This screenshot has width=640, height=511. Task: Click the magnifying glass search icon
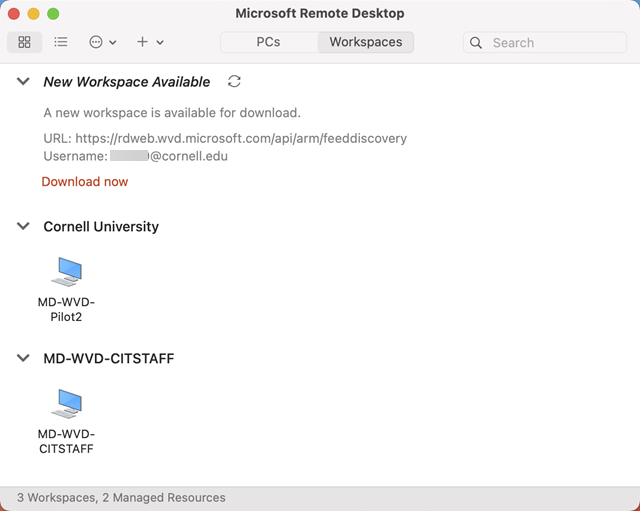pos(477,43)
